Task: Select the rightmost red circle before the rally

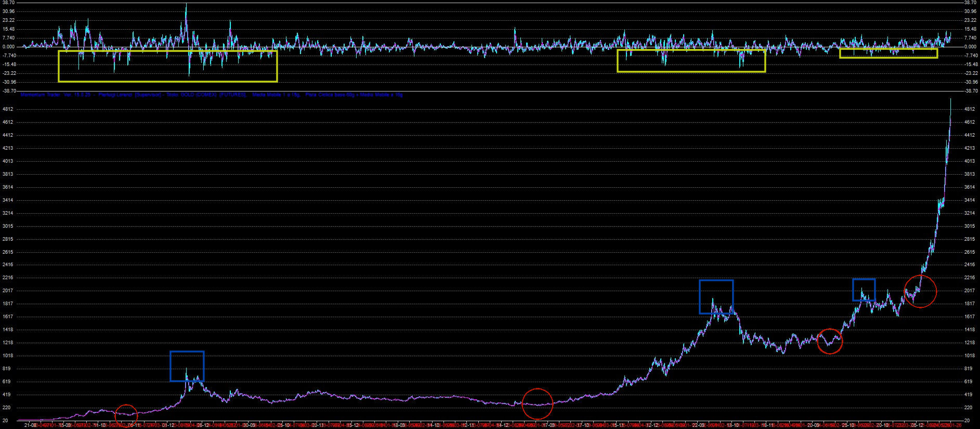Action: pyautogui.click(x=920, y=292)
